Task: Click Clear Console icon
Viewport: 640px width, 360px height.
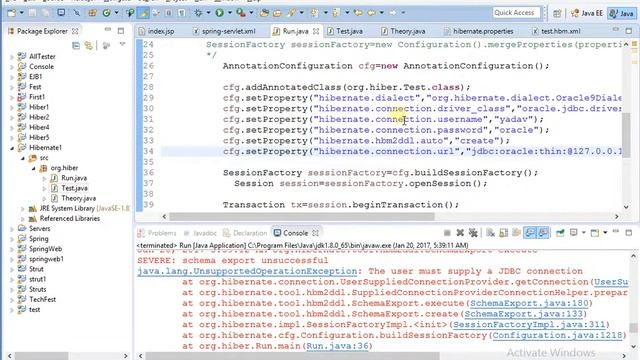Action: point(491,233)
